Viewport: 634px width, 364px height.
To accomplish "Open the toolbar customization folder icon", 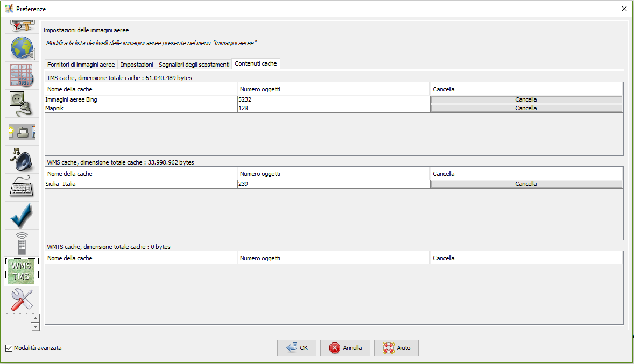I will click(22, 132).
